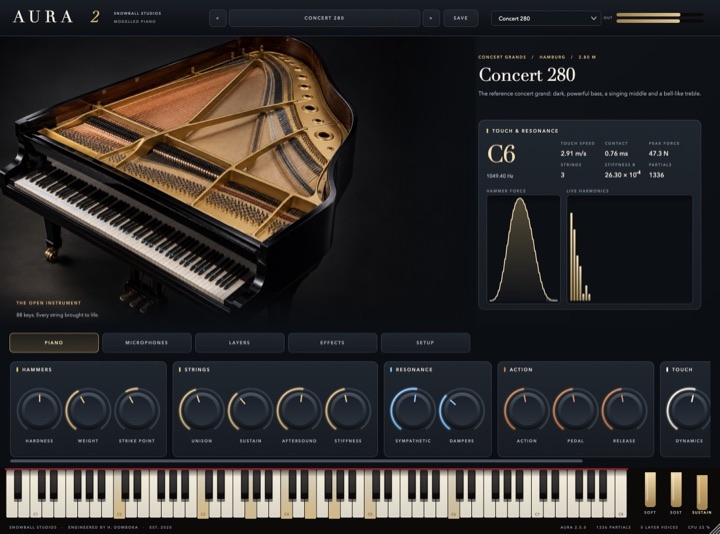Click the Action knob
The width and height of the screenshot is (720, 534).
pos(526,410)
